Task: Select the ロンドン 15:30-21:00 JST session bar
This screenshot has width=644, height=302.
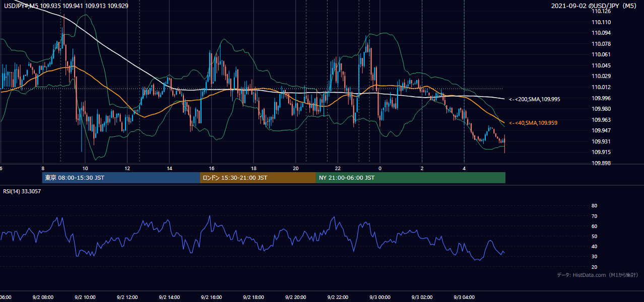Action: 258,178
